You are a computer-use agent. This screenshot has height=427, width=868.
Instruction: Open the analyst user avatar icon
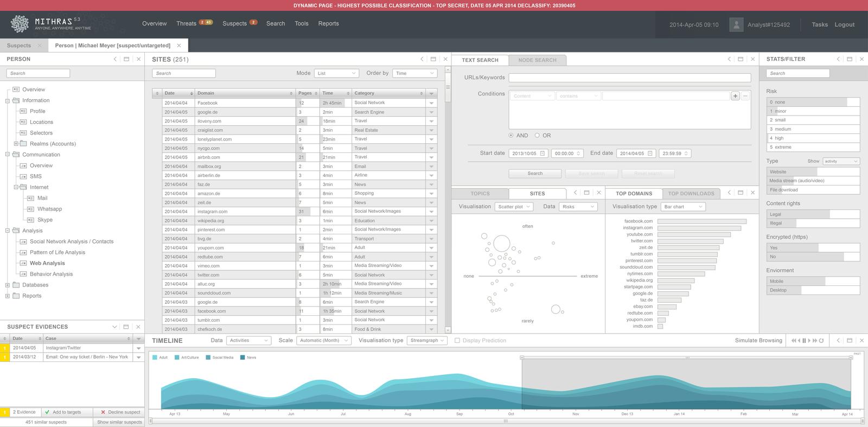736,24
